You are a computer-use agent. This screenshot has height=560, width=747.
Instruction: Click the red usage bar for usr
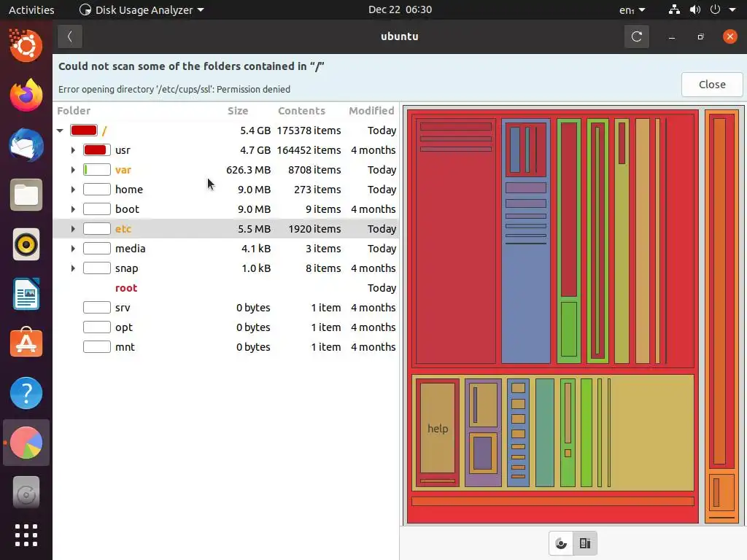tap(97, 150)
